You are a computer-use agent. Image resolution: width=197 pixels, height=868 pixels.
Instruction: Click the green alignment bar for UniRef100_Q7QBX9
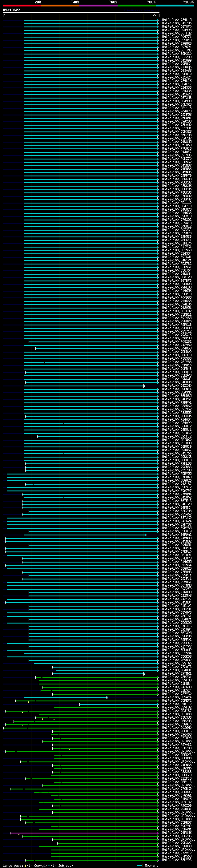pyautogui.click(x=84, y=789)
